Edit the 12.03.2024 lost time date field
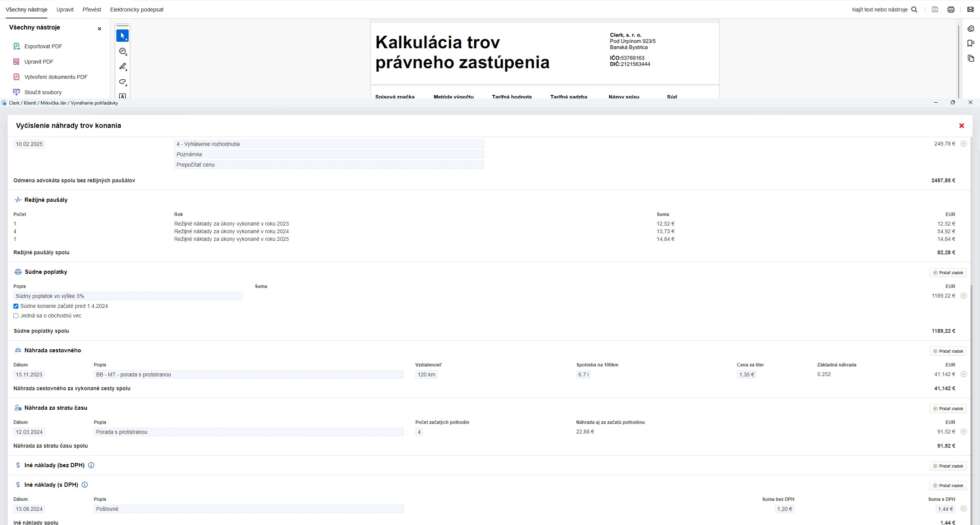980x525 pixels. coord(29,432)
